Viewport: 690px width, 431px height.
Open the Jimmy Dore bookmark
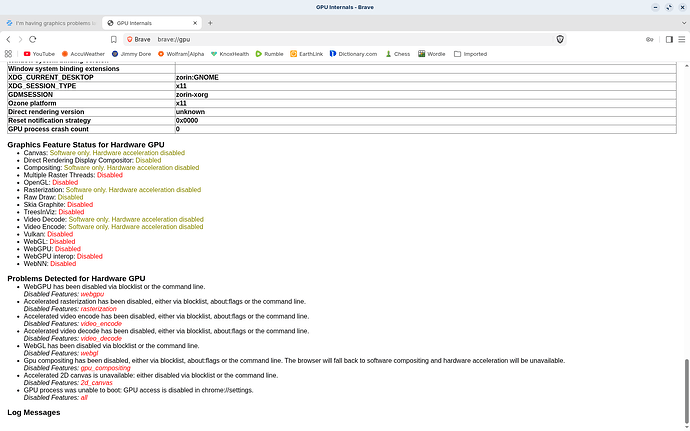click(131, 54)
